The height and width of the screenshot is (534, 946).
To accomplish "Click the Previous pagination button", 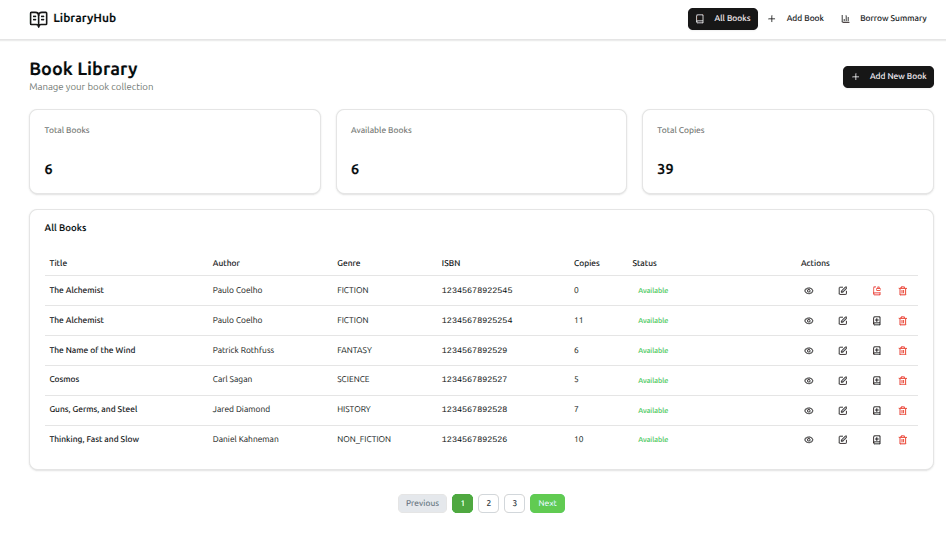I will [x=422, y=503].
